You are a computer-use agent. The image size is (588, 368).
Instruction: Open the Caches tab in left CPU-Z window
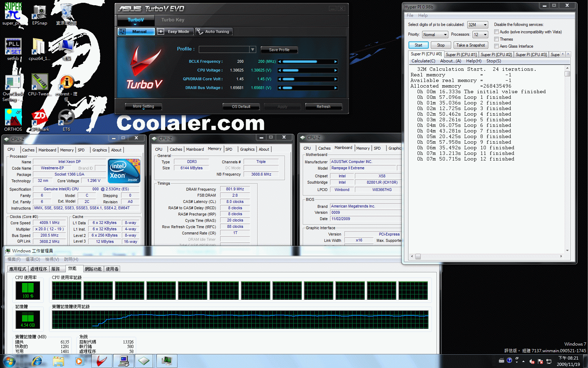coord(28,150)
